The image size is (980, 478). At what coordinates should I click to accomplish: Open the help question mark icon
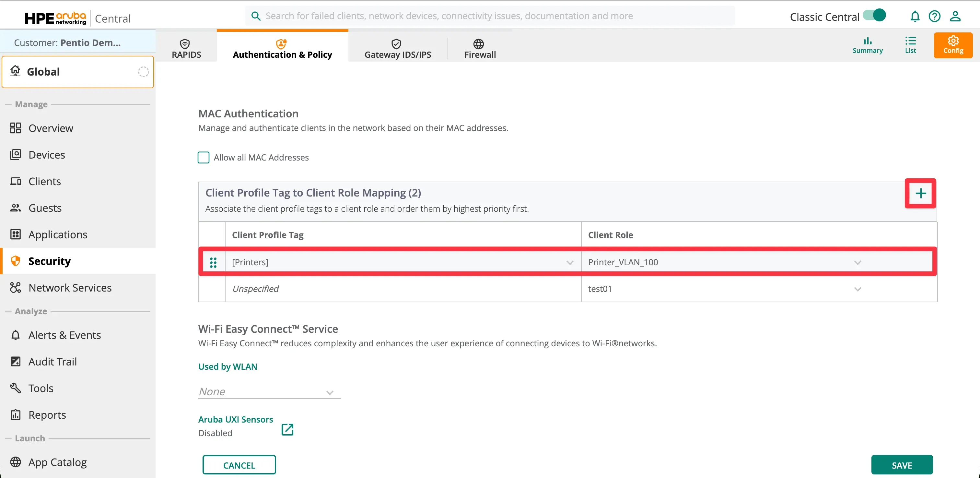click(x=934, y=16)
